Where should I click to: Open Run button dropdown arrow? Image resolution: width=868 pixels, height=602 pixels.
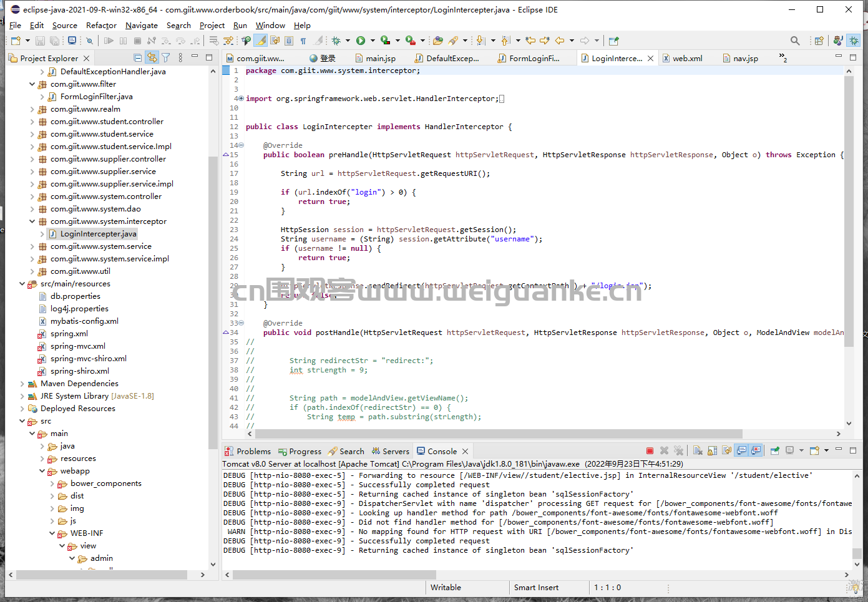(x=373, y=41)
